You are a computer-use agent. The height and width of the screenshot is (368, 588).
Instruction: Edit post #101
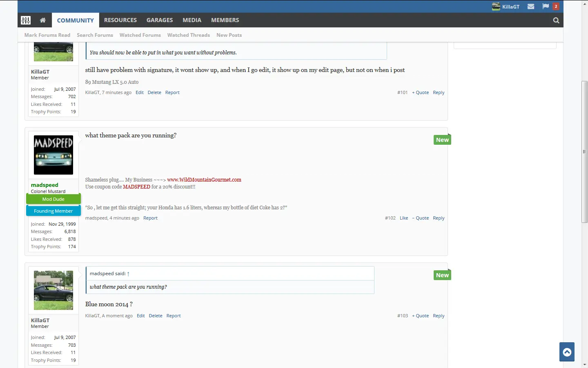[x=140, y=92]
